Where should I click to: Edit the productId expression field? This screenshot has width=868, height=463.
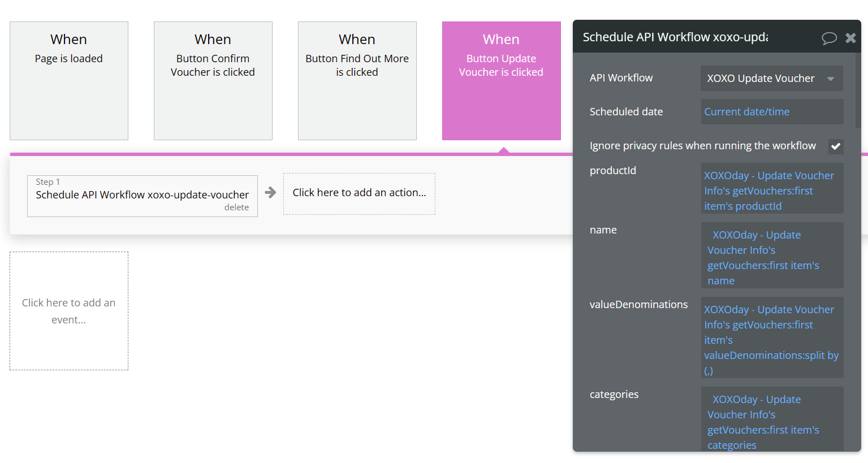click(x=772, y=188)
